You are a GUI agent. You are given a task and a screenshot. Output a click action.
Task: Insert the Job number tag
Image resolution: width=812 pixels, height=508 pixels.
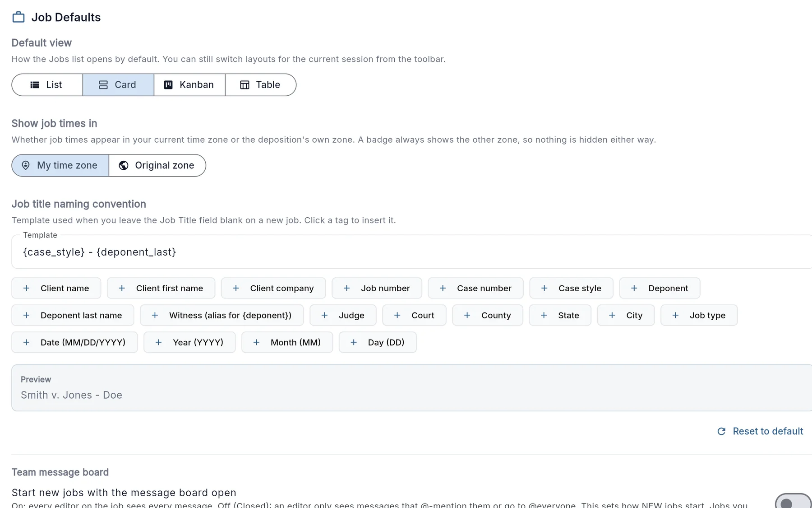[x=377, y=288]
